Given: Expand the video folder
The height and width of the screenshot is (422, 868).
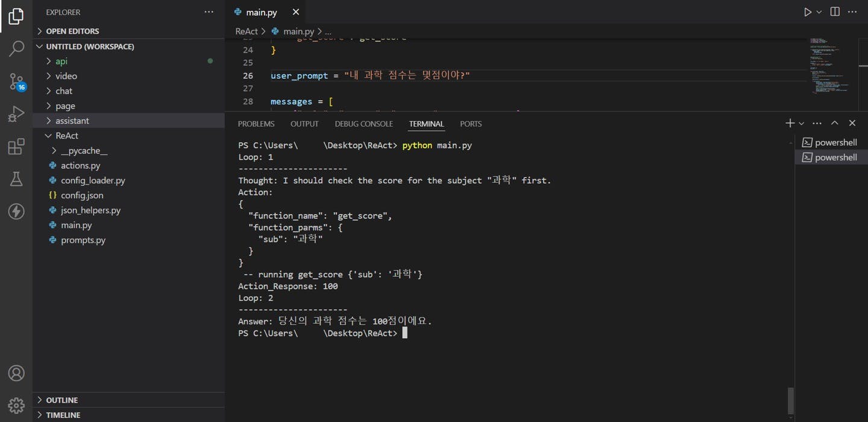Looking at the screenshot, I should tap(129, 76).
